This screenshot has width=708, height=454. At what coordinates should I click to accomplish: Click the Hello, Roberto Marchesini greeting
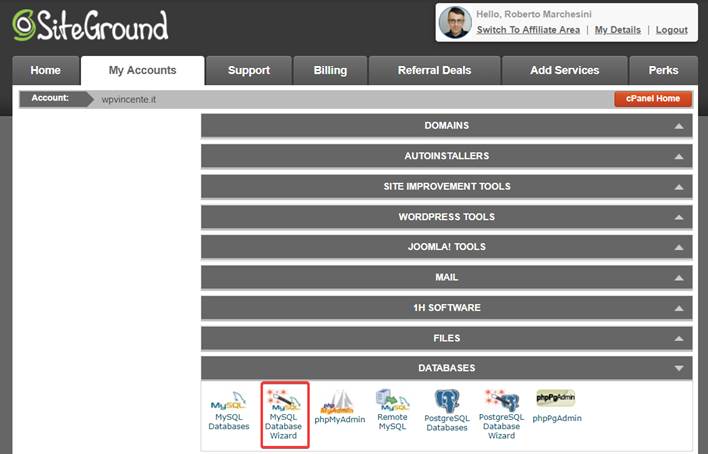click(534, 14)
